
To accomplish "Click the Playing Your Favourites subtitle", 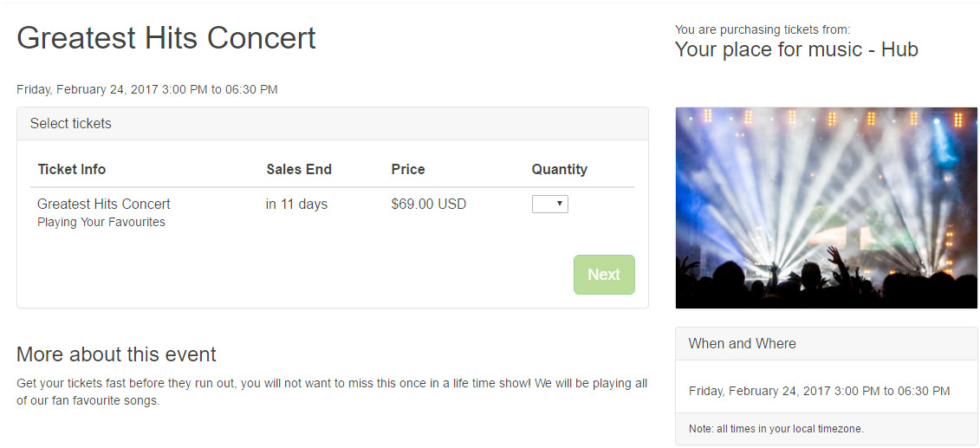I will [101, 222].
